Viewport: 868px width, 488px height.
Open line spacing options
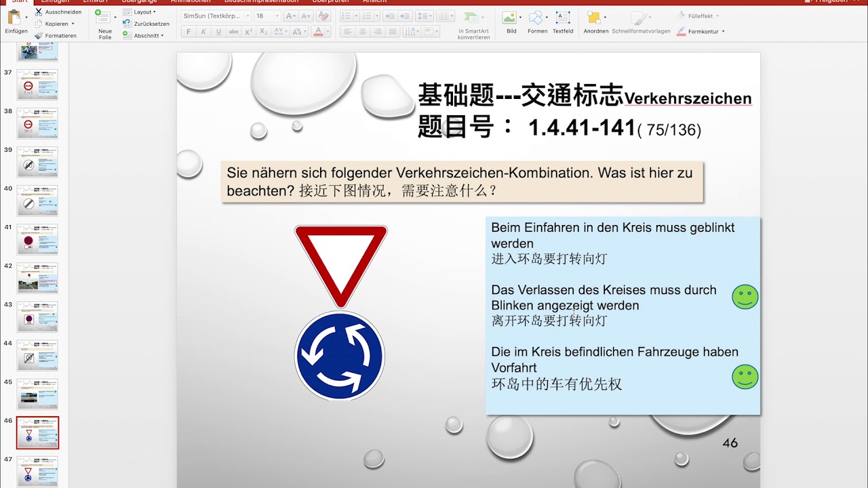click(x=424, y=16)
